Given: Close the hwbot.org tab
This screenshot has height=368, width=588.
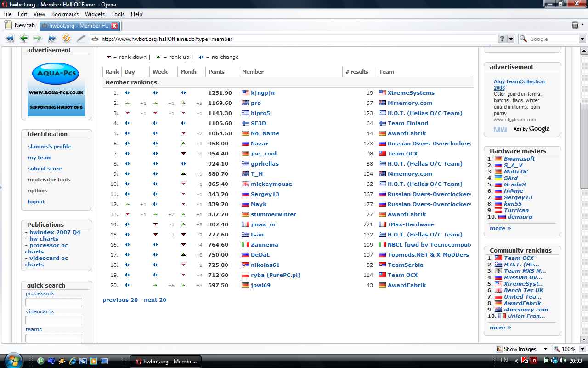Looking at the screenshot, I should (x=115, y=26).
